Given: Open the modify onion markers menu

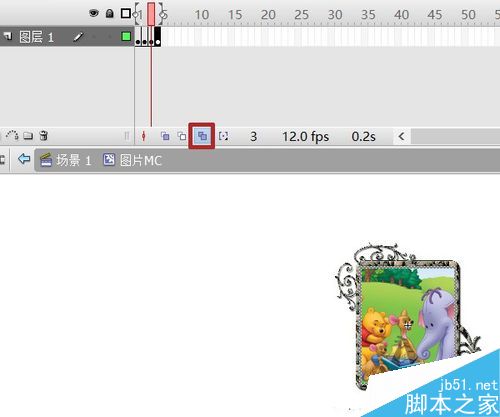Looking at the screenshot, I should [x=223, y=136].
